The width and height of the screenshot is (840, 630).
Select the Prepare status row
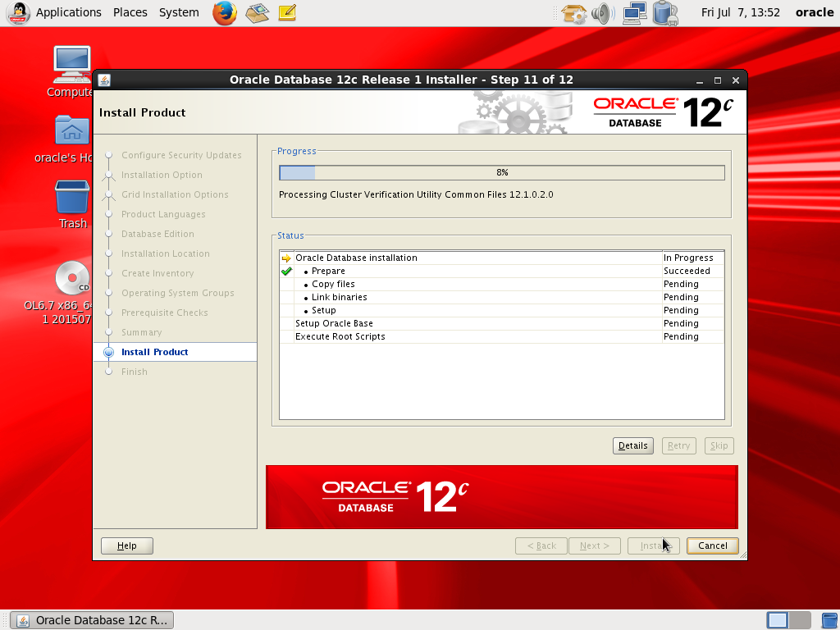coord(502,271)
